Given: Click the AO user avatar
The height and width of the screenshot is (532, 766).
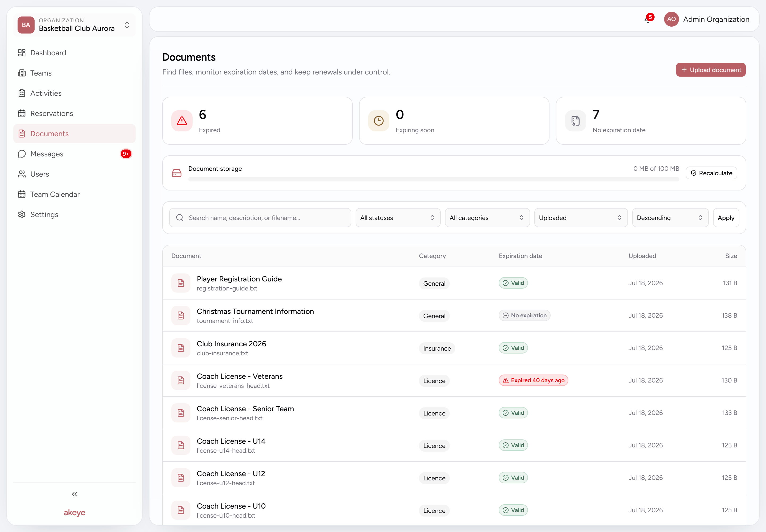Looking at the screenshot, I should 671,19.
